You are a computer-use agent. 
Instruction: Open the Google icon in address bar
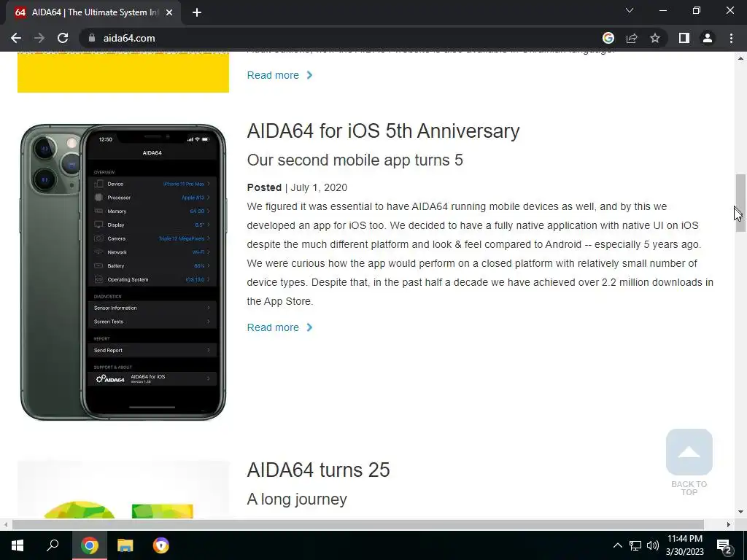click(x=608, y=38)
